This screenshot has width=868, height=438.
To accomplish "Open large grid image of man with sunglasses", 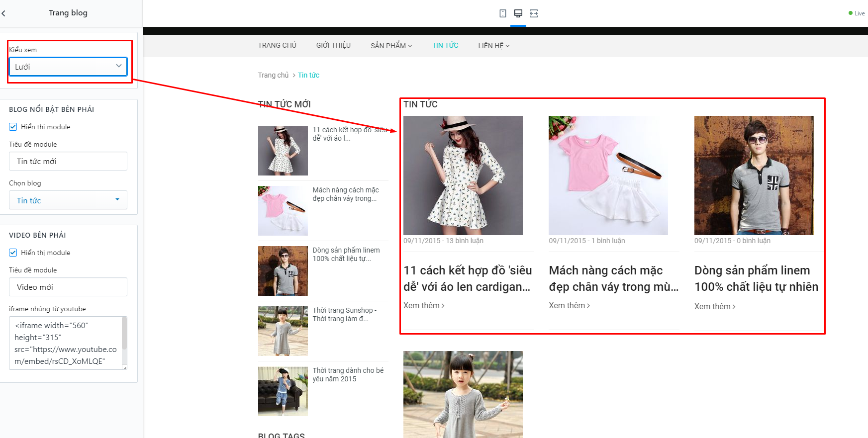I will coord(754,175).
